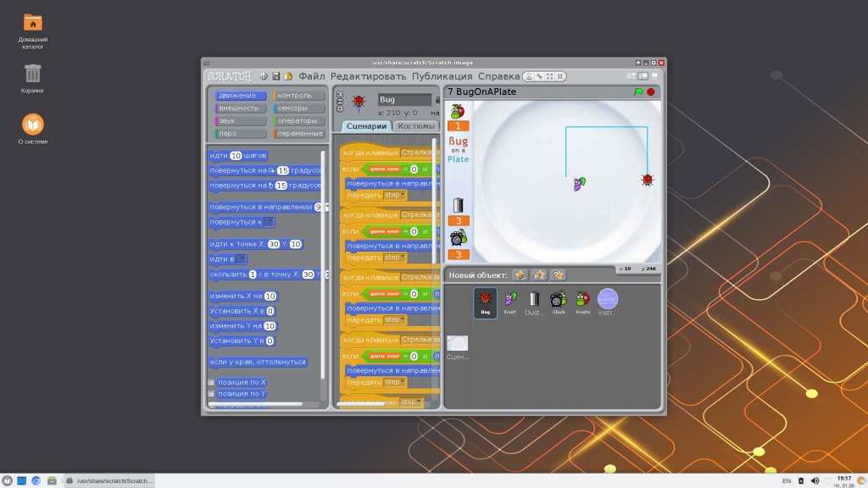Paint a new sprite using the star-brush icon
Screen dimensions: 868x488
click(520, 275)
